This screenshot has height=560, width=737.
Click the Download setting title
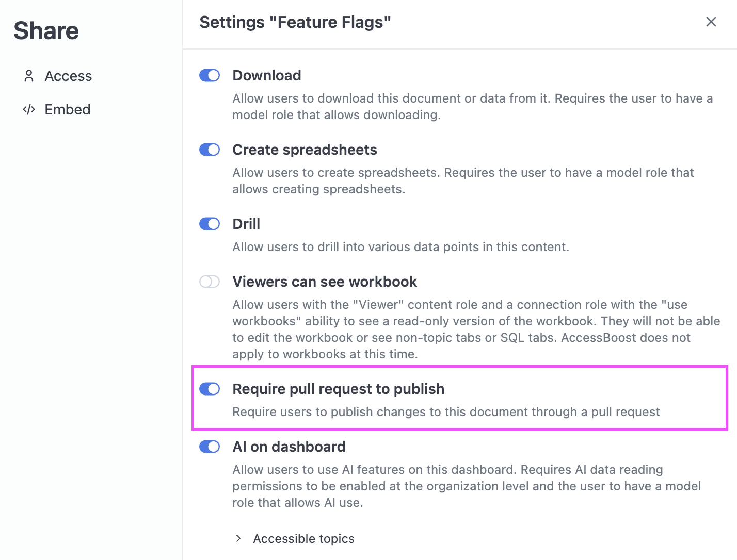(267, 75)
